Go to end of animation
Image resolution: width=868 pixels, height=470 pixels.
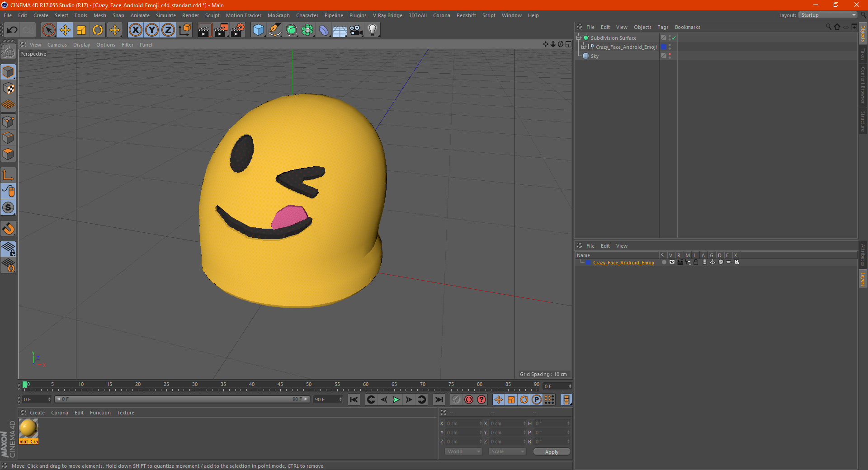coord(439,399)
